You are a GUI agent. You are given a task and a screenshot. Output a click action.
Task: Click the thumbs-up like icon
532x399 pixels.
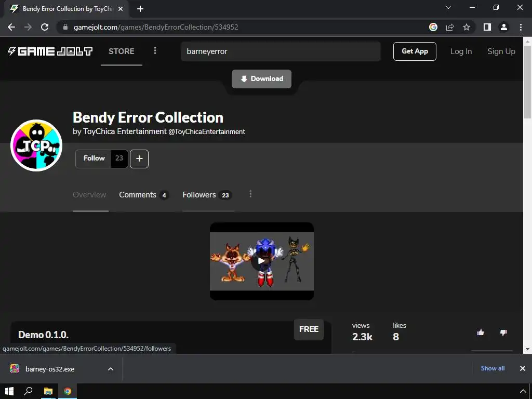[481, 332]
